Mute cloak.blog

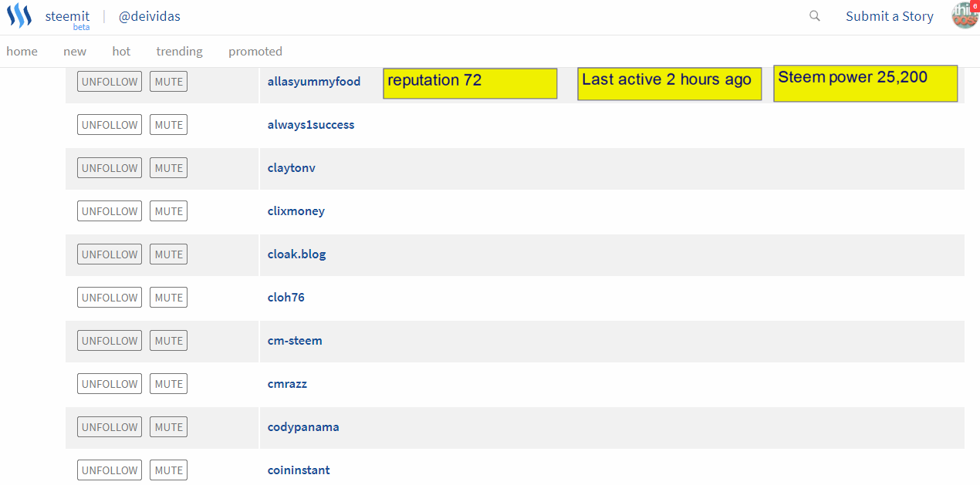168,254
